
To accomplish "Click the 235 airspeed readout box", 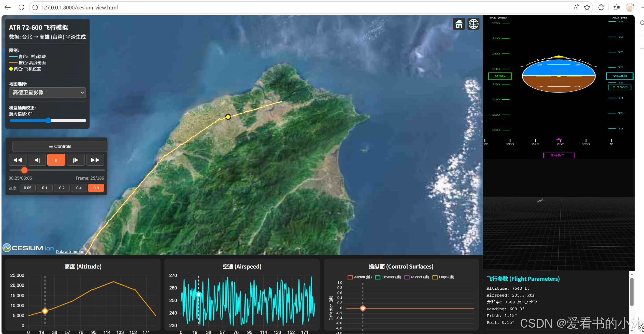I will click(x=500, y=76).
